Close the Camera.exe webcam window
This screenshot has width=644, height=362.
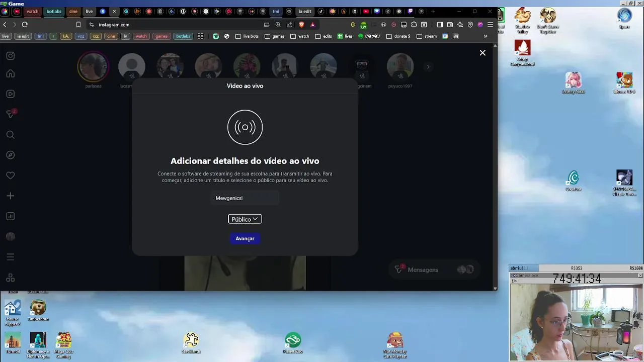tap(640, 276)
